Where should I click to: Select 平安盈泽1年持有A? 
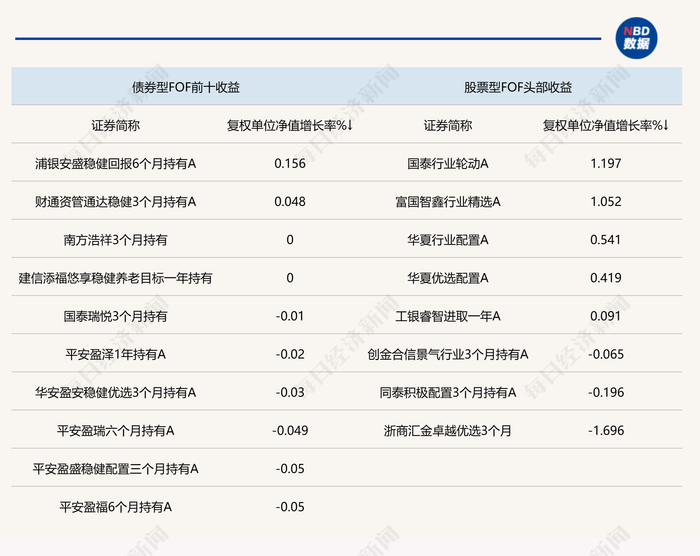click(x=116, y=354)
